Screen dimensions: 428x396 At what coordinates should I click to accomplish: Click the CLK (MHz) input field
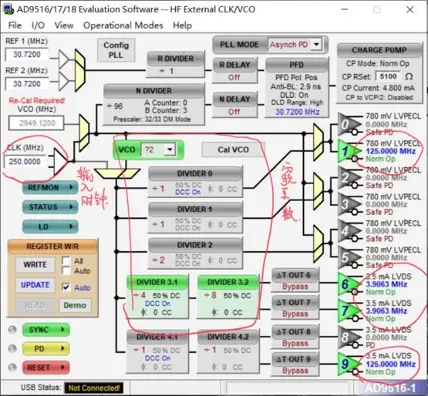(26, 162)
